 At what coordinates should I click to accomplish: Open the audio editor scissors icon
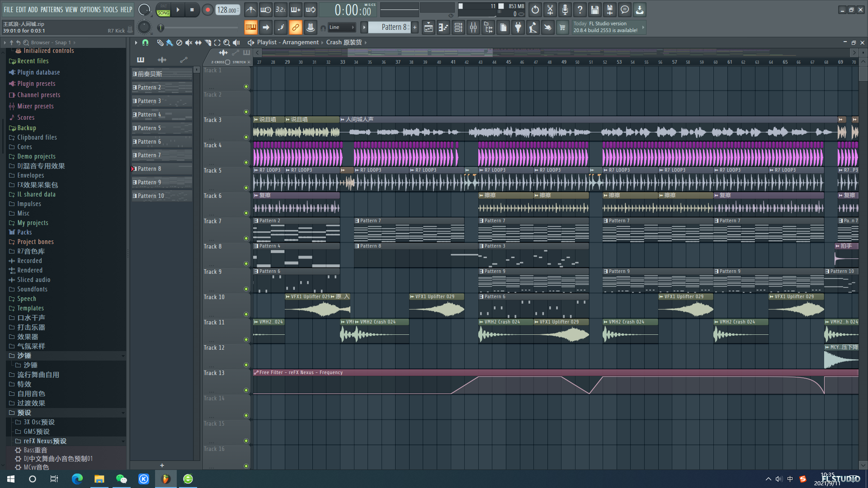point(550,9)
